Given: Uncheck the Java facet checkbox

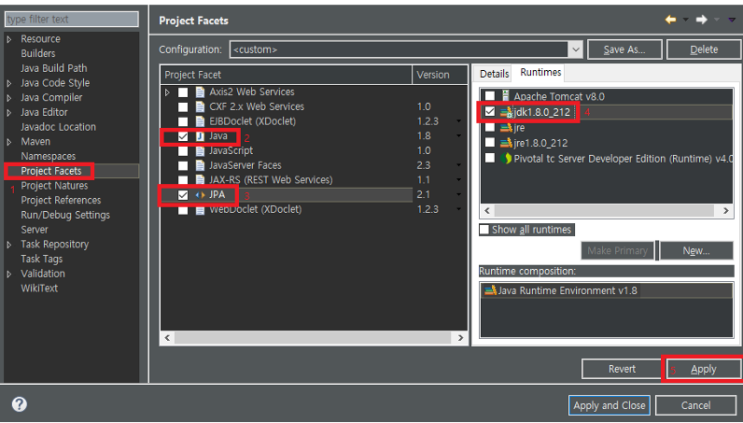Looking at the screenshot, I should tap(183, 136).
